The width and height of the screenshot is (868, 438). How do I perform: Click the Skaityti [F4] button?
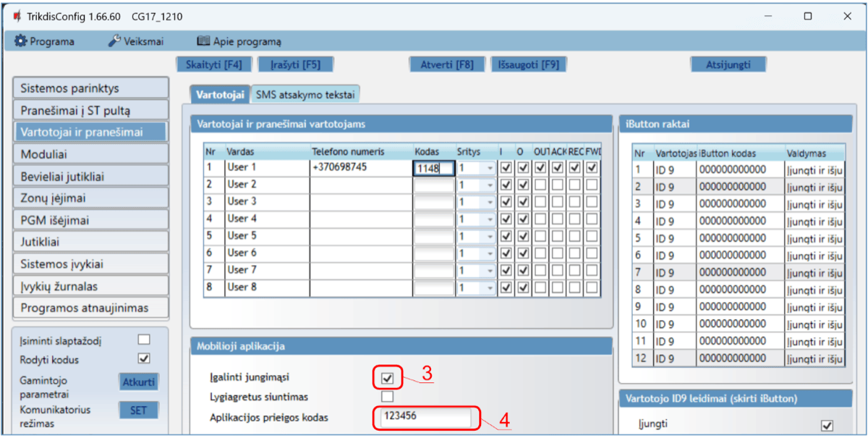213,64
